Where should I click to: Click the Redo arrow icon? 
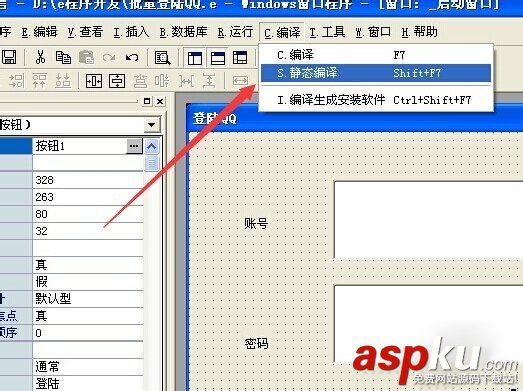pos(109,58)
